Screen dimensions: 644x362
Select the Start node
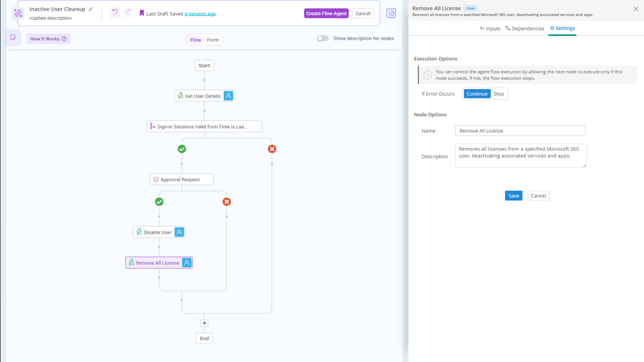click(x=204, y=65)
